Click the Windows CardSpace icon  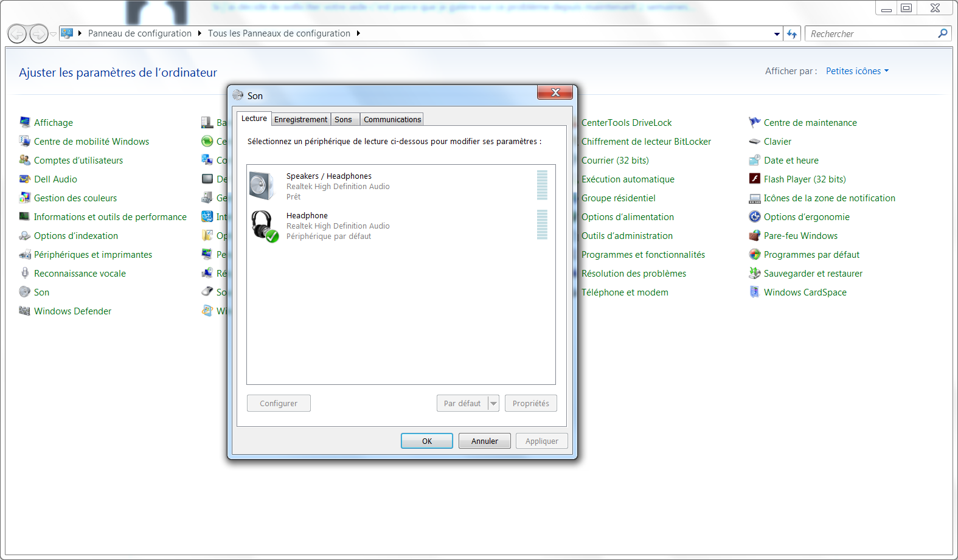click(x=754, y=292)
